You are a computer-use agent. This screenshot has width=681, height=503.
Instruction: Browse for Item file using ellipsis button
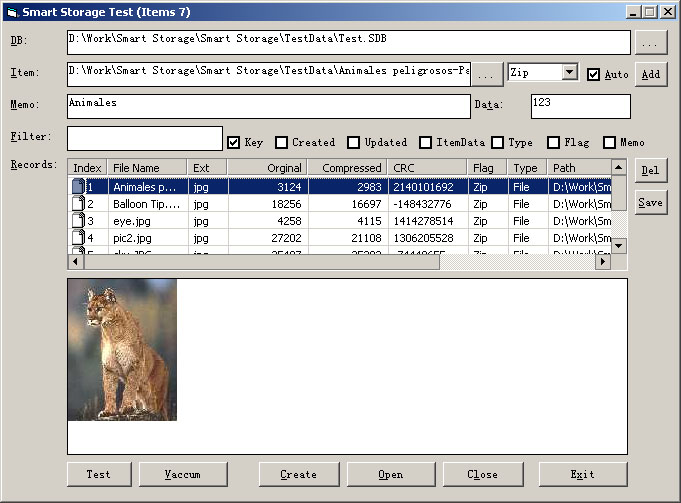pyautogui.click(x=487, y=74)
